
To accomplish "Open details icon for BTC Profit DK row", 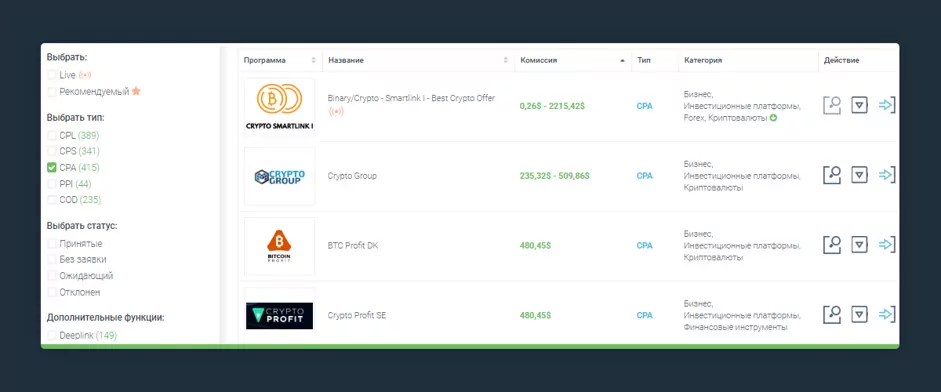I will tap(832, 244).
